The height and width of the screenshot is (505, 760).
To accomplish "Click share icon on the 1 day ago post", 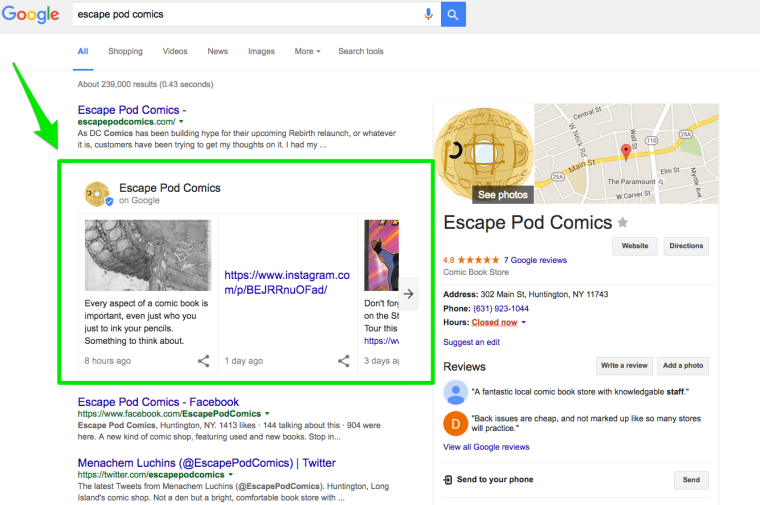I will [344, 361].
